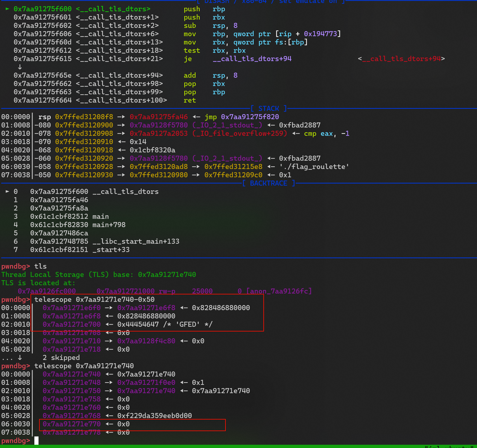Click 'jmp 0x7aa91275f820' in stack row
This screenshot has height=448, width=477.
tap(242, 117)
